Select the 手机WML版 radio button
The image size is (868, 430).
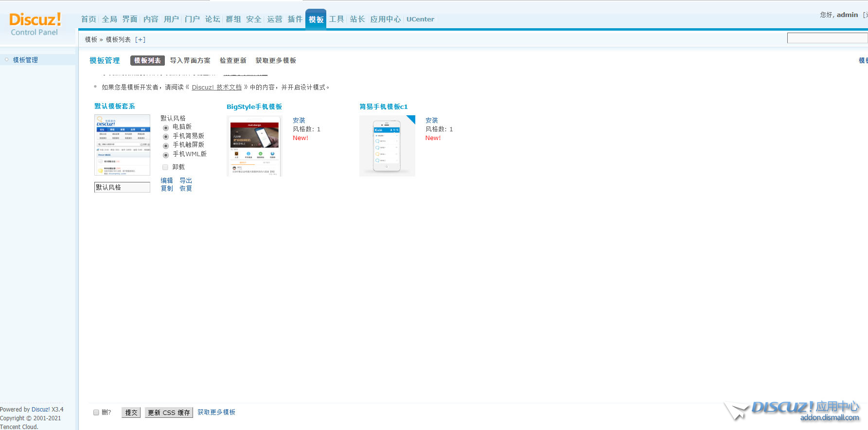(x=166, y=155)
